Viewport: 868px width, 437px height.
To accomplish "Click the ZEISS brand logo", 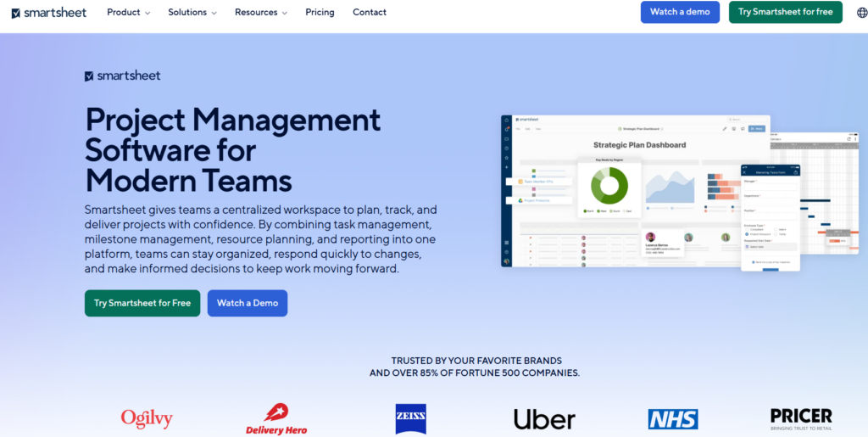I will [411, 418].
